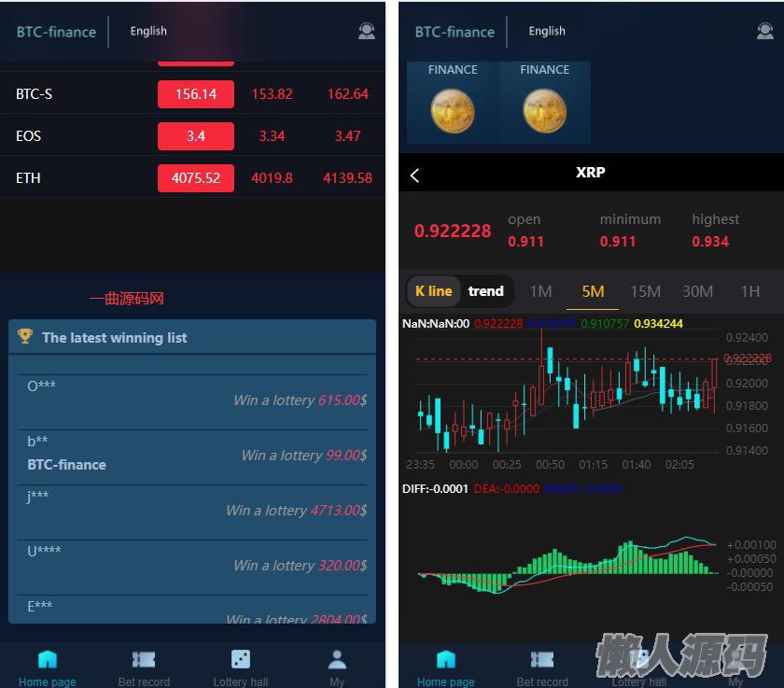Click The latest winning list heading
The width and height of the screenshot is (784, 688).
click(115, 338)
